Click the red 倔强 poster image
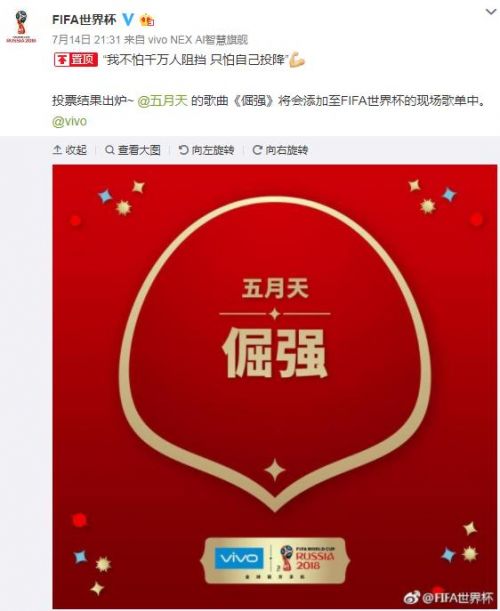Screen dimensions: 500x611 tap(275, 386)
